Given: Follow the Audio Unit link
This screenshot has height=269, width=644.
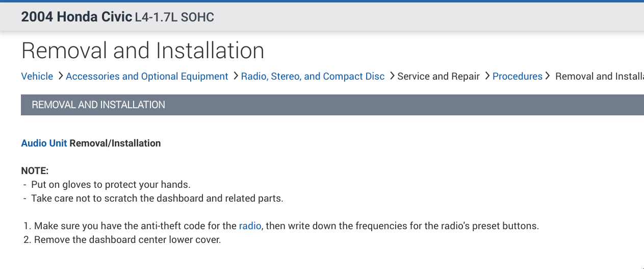Looking at the screenshot, I should [x=44, y=143].
